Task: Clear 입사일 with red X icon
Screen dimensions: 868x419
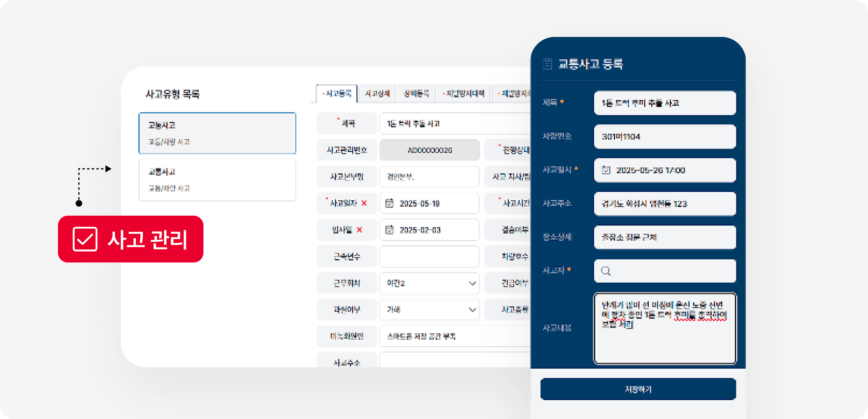Action: tap(359, 230)
